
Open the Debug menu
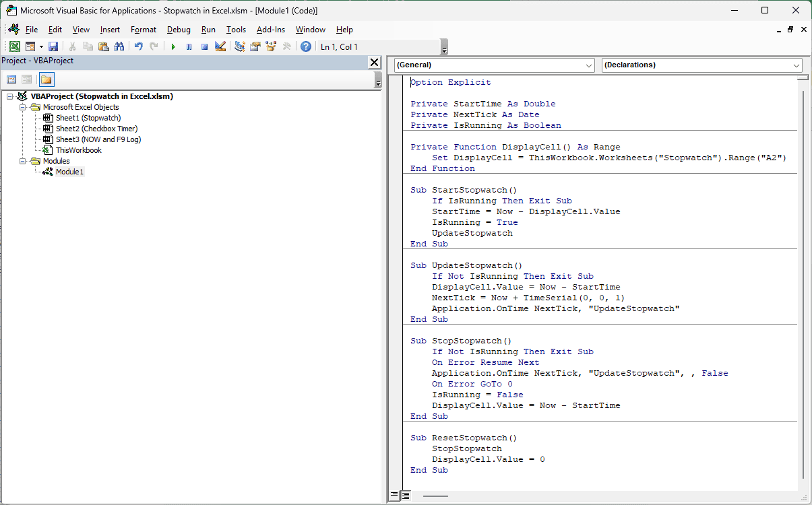pyautogui.click(x=179, y=30)
